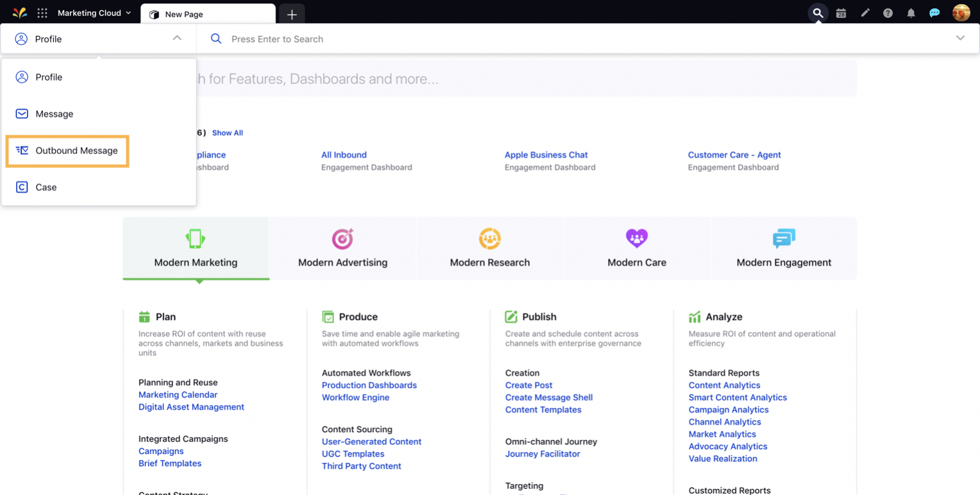
Task: Click the Produce checkbox icon
Action: [328, 317]
